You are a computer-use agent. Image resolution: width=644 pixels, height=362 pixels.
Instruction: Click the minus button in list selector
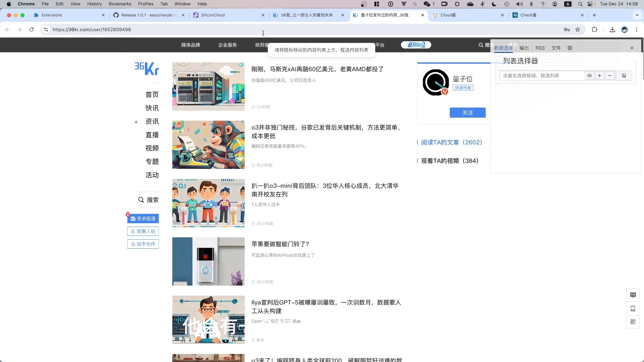tap(609, 76)
